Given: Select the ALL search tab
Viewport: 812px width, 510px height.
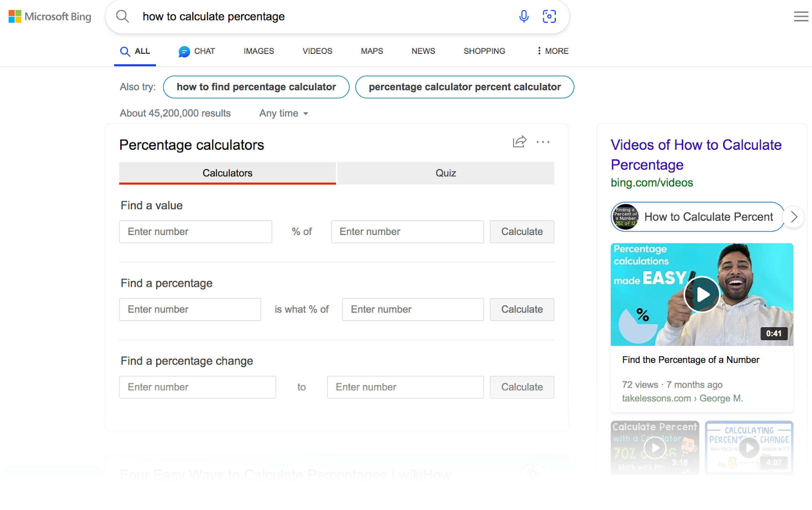Looking at the screenshot, I should 135,51.
